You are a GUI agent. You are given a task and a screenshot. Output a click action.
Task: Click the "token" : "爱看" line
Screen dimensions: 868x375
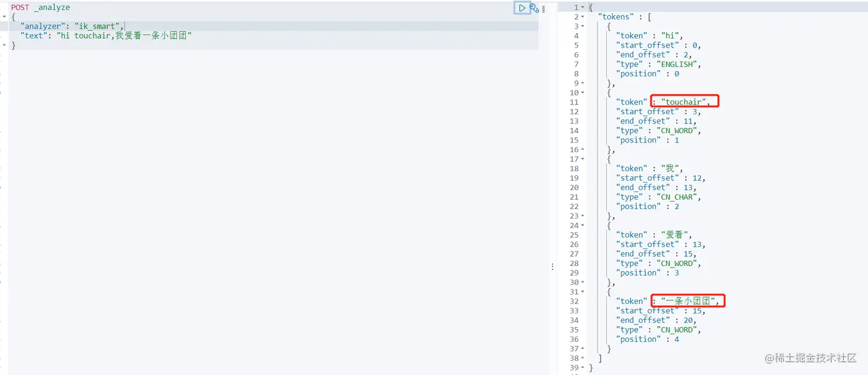coord(654,235)
